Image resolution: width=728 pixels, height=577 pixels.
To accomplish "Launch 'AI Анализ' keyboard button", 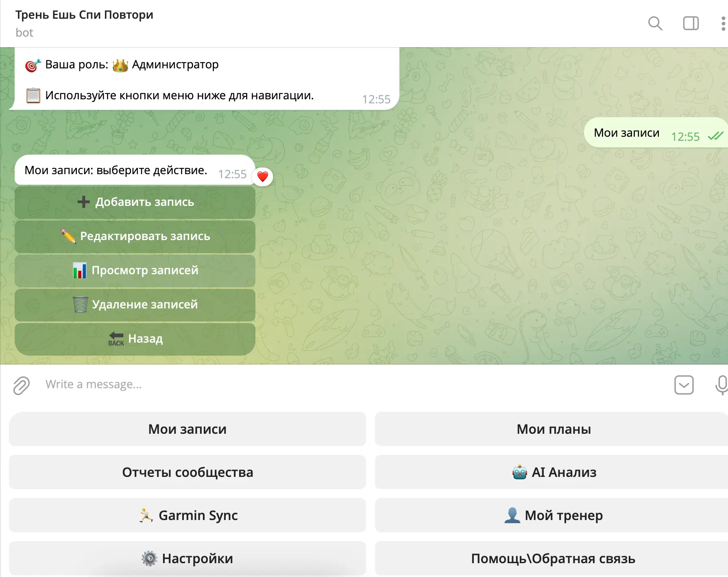I will (x=551, y=472).
